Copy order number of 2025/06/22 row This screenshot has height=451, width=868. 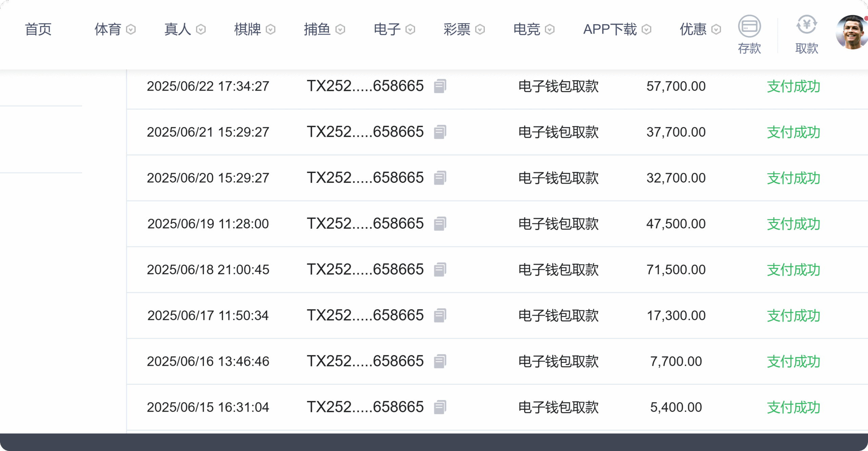pos(440,86)
